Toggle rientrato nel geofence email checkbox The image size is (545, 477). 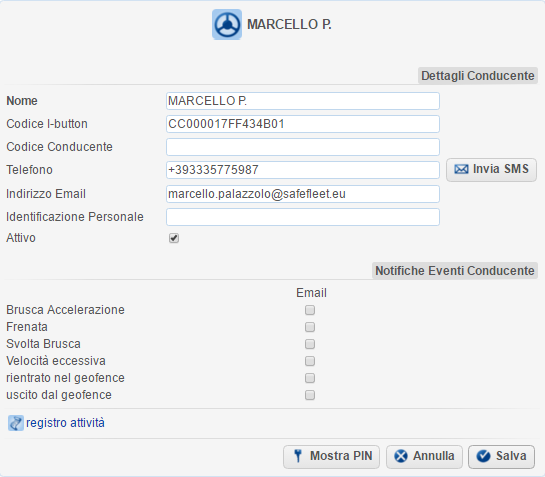click(310, 378)
